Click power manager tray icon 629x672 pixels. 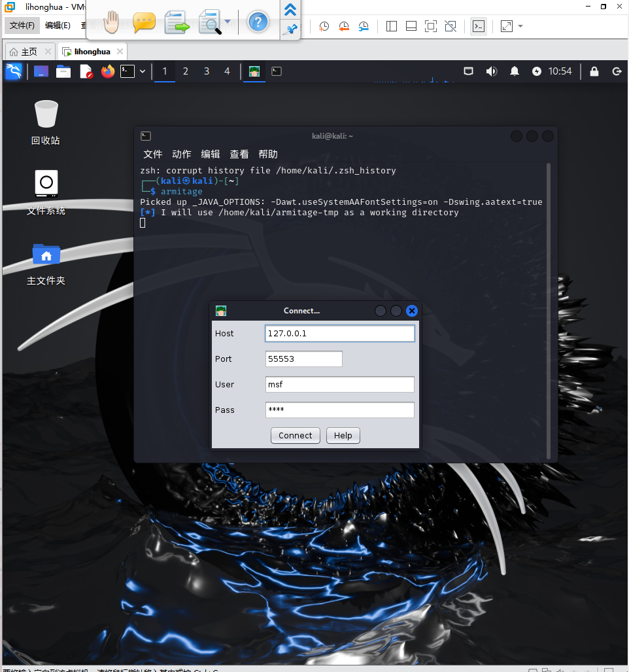point(537,71)
